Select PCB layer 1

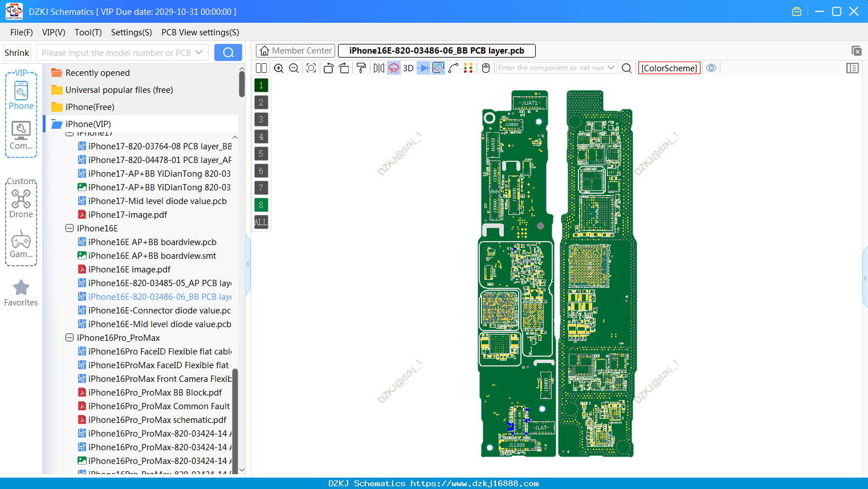[261, 85]
